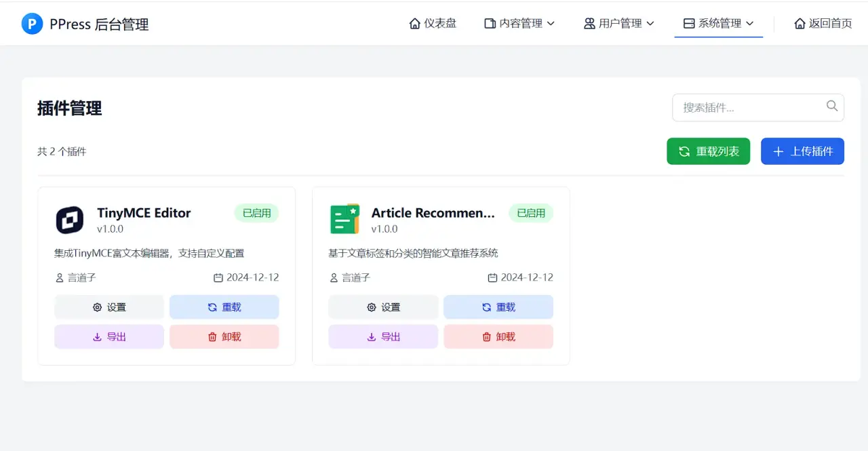
Task: Click the PPress 后台管理 title
Action: coord(99,24)
